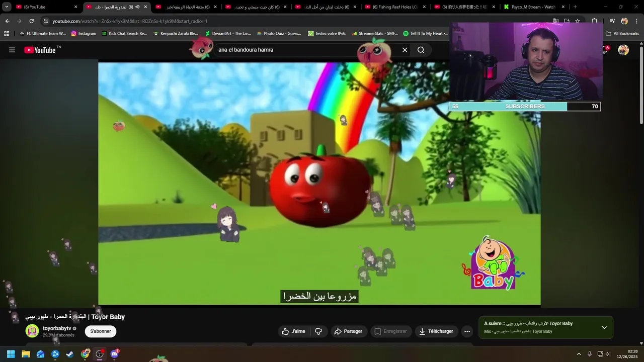644x362 pixels.
Task: Click the youtube.com address bar
Action: [292, 21]
